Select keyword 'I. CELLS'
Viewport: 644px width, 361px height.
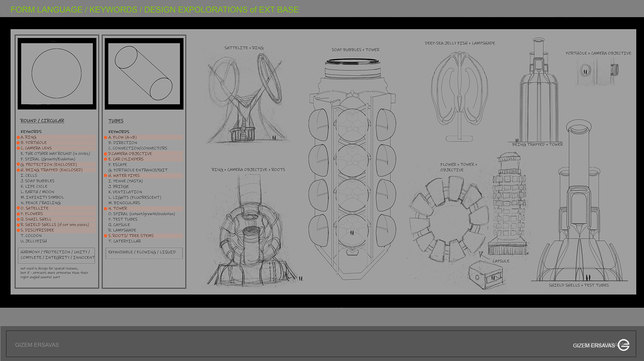29,176
